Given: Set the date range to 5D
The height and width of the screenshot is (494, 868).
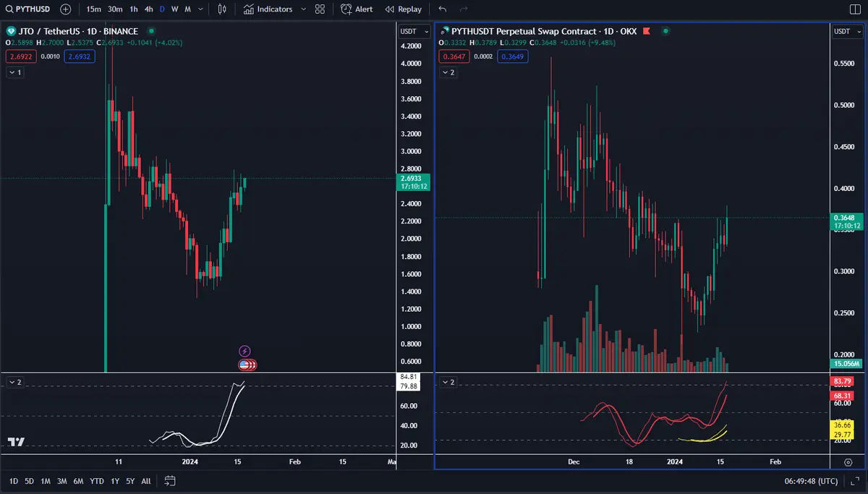Looking at the screenshot, I should click(29, 480).
